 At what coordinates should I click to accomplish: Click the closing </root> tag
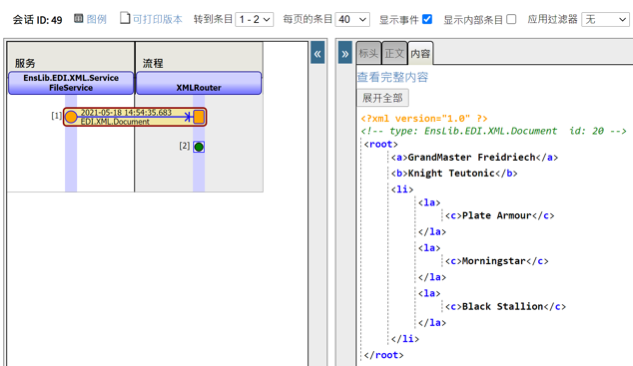click(x=384, y=355)
